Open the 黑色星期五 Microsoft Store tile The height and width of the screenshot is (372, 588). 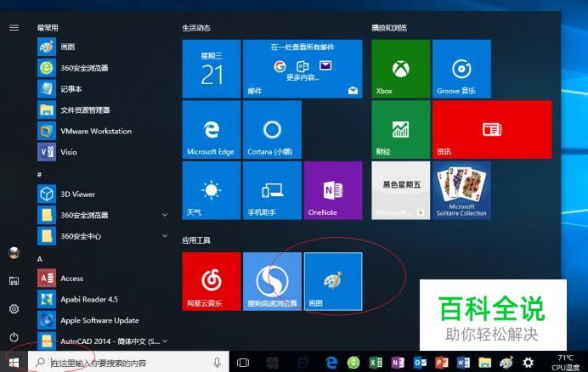point(400,190)
